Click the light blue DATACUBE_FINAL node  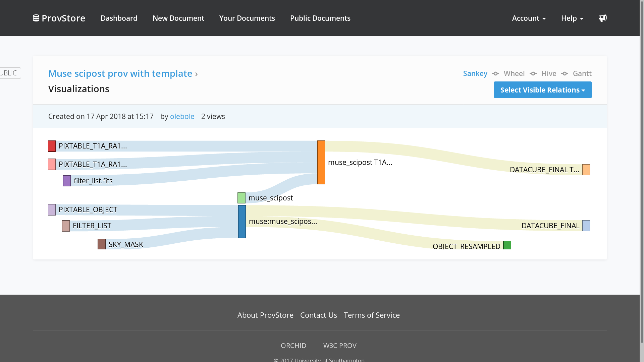(x=586, y=226)
